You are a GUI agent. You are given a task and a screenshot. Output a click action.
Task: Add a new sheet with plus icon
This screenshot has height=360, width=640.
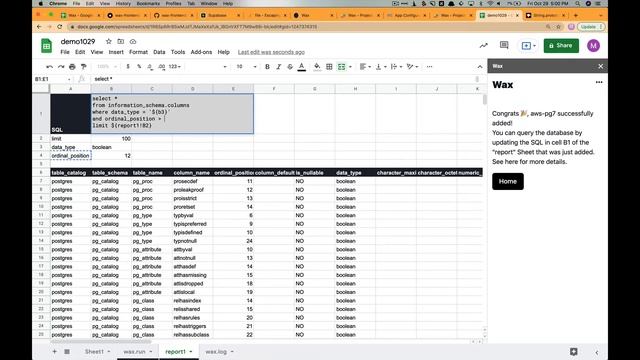54,351
